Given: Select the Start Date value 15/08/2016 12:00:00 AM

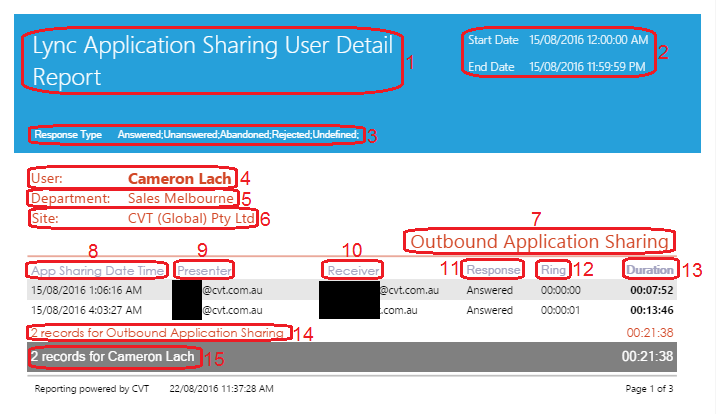Looking at the screenshot, I should click(x=589, y=40).
